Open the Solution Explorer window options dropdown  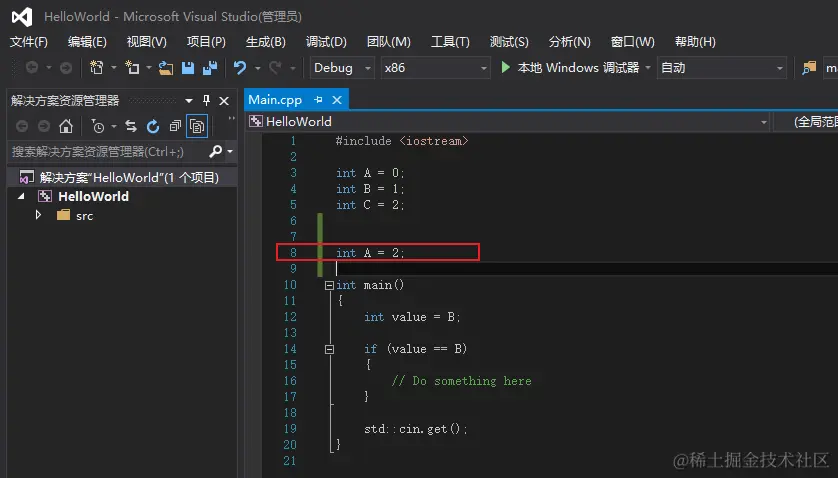(x=189, y=101)
